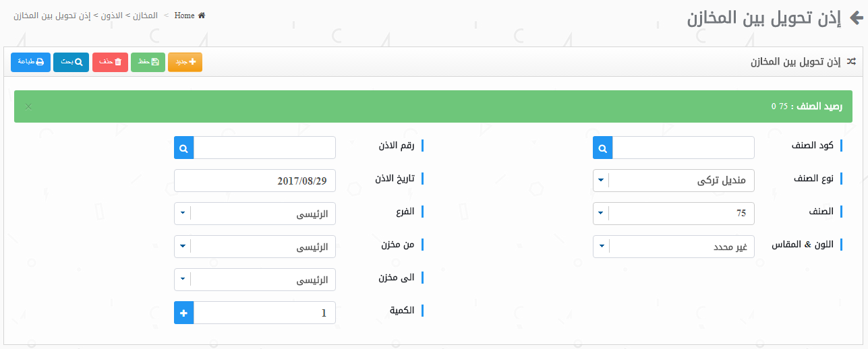This screenshot has width=868, height=349.
Task: Click the طباعة (Print) button
Action: (x=30, y=62)
